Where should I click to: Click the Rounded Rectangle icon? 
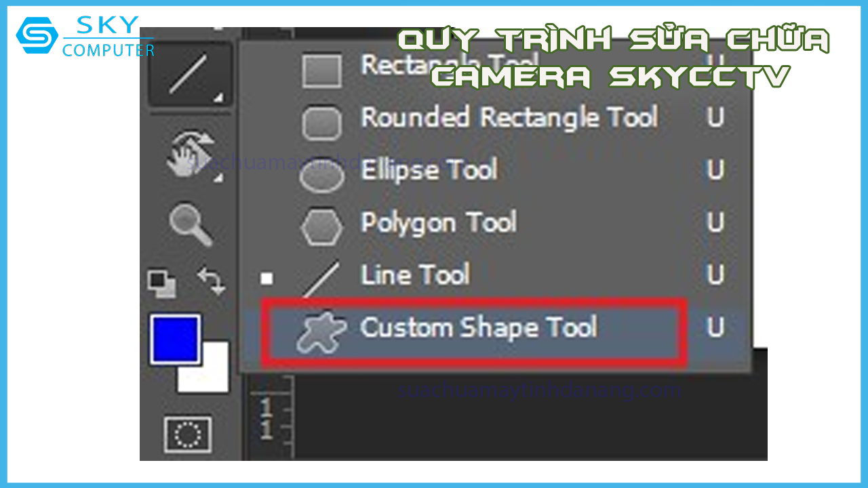tap(321, 123)
